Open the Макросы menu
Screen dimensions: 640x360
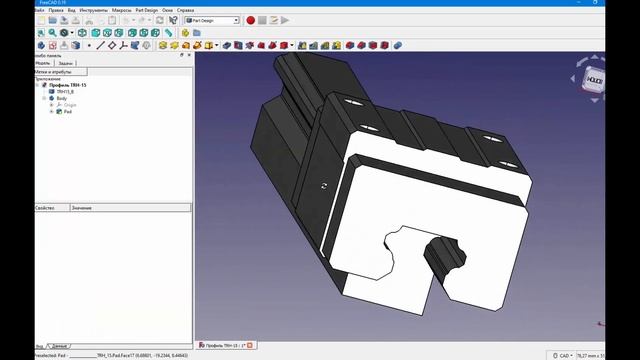(122, 10)
